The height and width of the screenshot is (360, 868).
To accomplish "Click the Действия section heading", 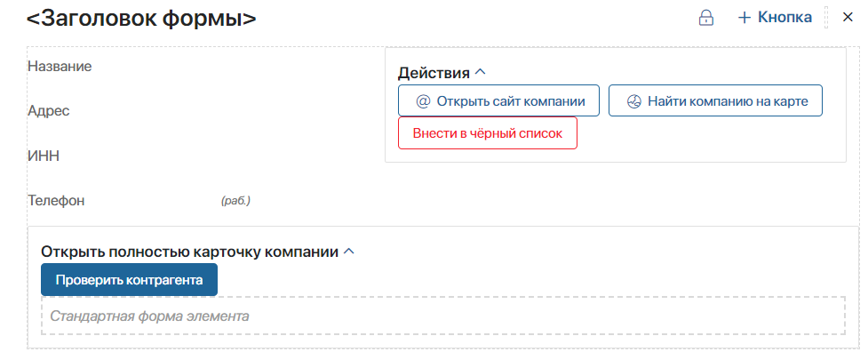I will [434, 73].
